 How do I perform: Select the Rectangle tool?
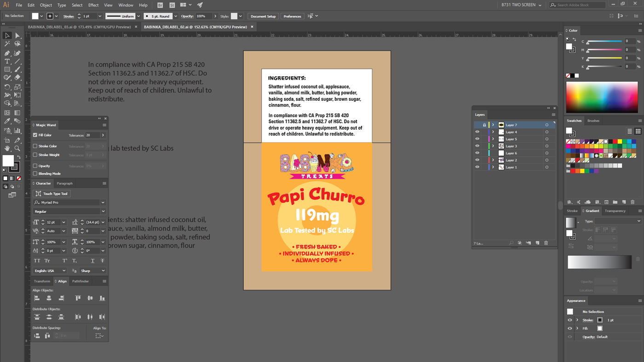(7, 70)
